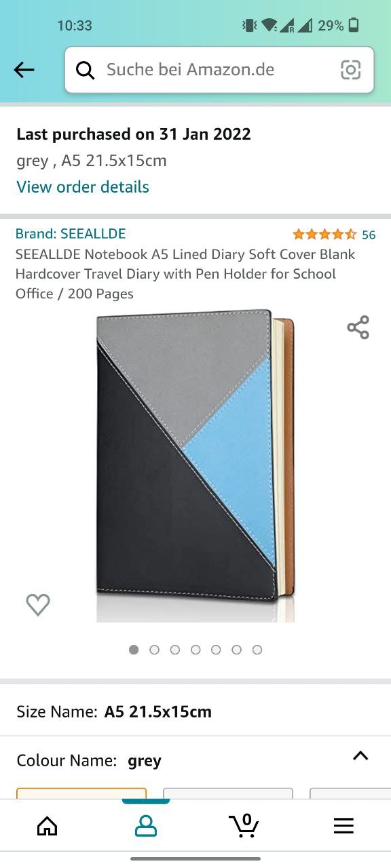Open the hamburger menu
Viewport: 391px width, 868px height.
click(343, 825)
